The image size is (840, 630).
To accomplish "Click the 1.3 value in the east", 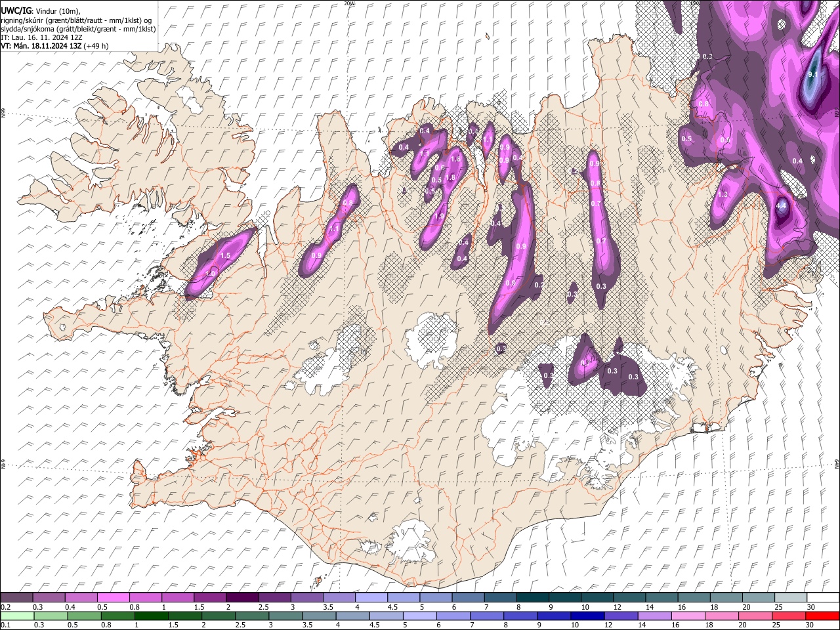I will (723, 194).
